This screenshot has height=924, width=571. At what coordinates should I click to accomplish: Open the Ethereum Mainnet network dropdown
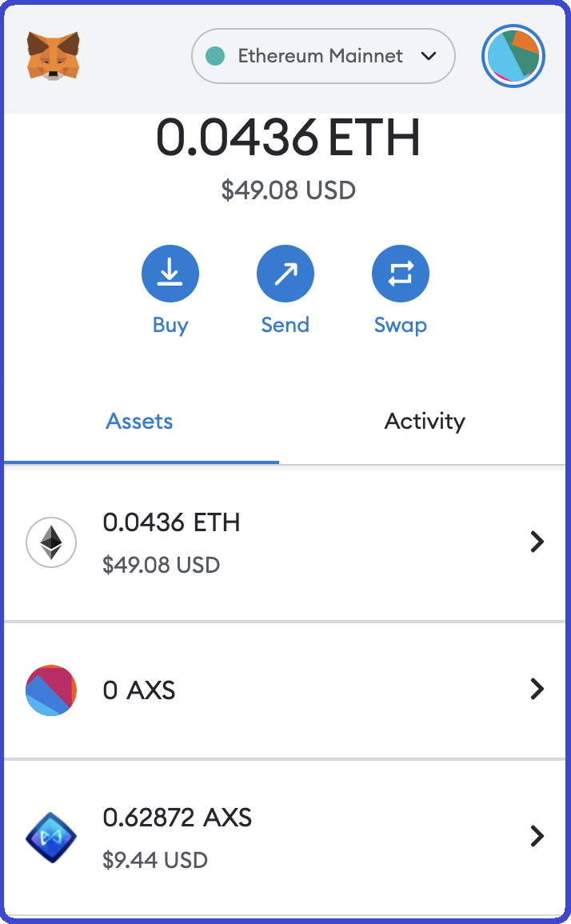point(324,56)
